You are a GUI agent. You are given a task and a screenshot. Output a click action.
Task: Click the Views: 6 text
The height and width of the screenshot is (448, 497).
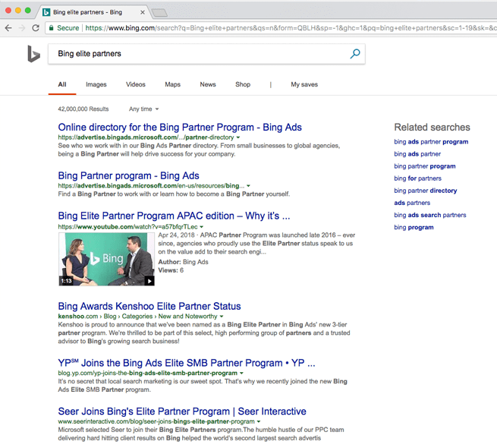pyautogui.click(x=171, y=270)
